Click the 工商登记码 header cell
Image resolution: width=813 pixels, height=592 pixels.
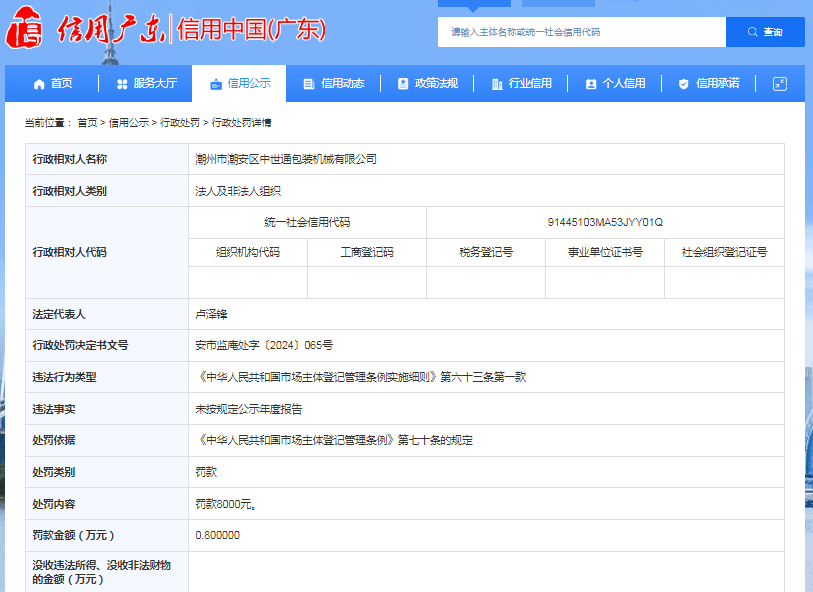coord(367,252)
